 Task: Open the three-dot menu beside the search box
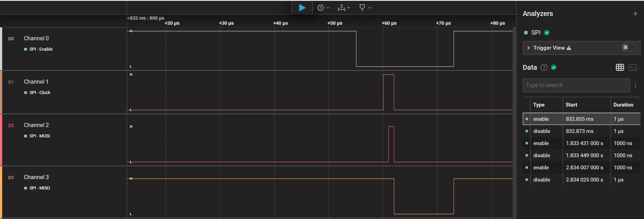pyautogui.click(x=635, y=85)
